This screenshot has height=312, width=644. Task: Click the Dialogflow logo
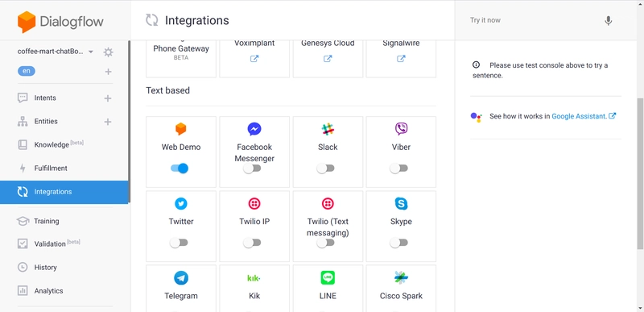60,22
